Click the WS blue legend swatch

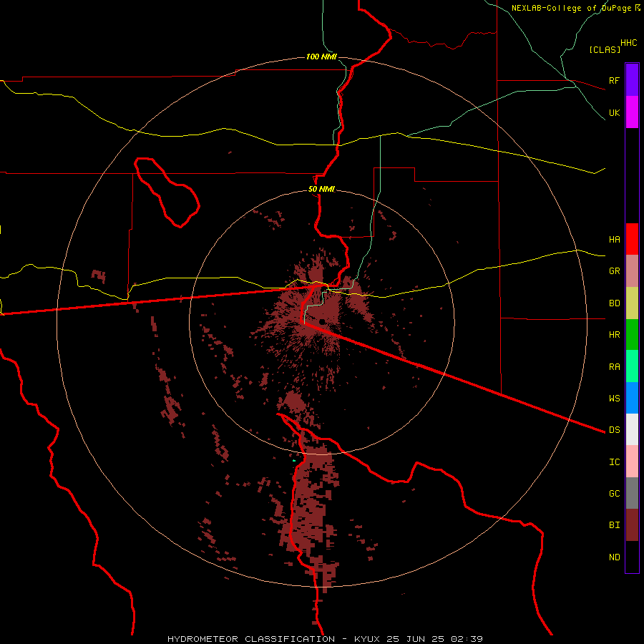[x=632, y=398]
